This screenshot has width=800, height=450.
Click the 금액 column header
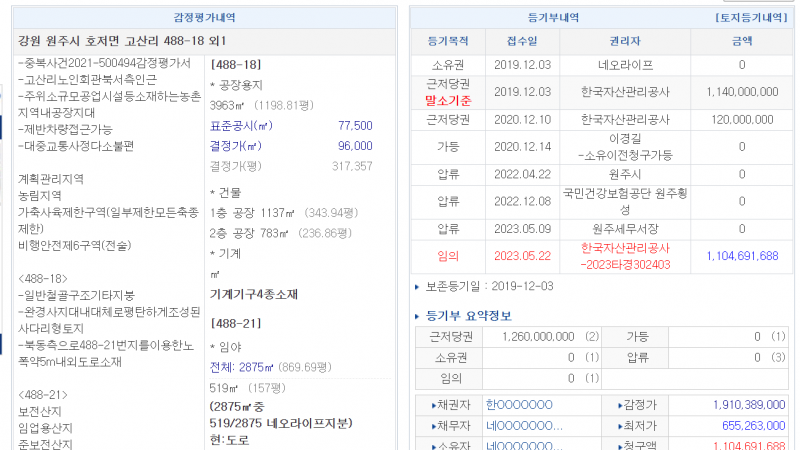[741, 42]
